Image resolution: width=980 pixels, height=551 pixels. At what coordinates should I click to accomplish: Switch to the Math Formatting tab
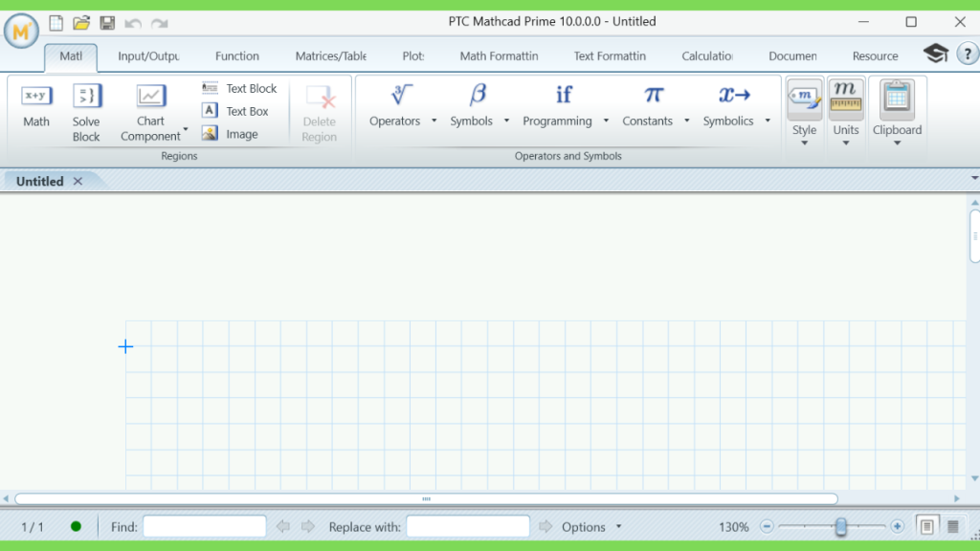click(x=499, y=56)
